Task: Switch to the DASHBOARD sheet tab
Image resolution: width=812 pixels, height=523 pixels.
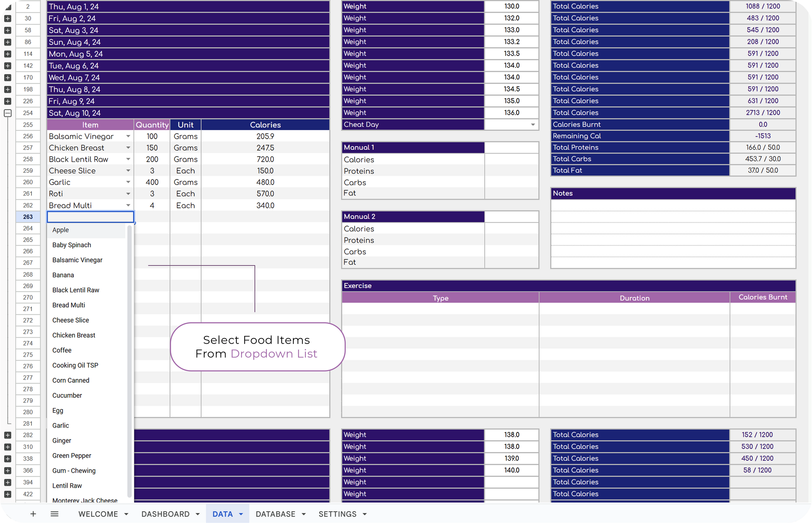Action: tap(165, 514)
